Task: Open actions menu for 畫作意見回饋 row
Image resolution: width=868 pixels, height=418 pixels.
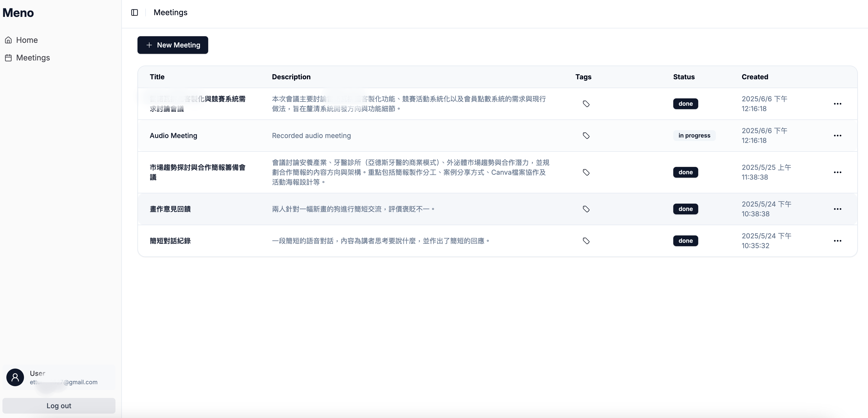Action: point(837,209)
